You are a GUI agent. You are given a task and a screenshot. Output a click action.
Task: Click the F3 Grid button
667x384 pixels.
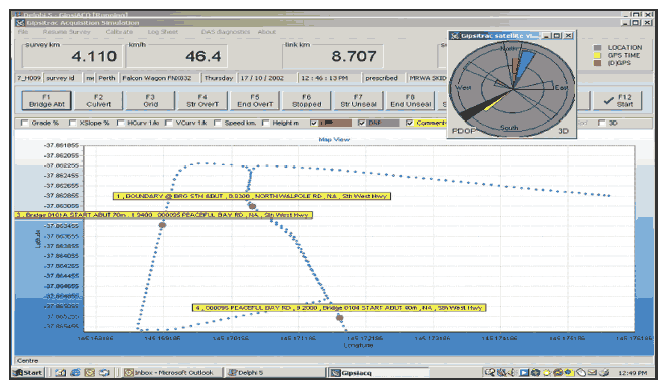pyautogui.click(x=151, y=101)
